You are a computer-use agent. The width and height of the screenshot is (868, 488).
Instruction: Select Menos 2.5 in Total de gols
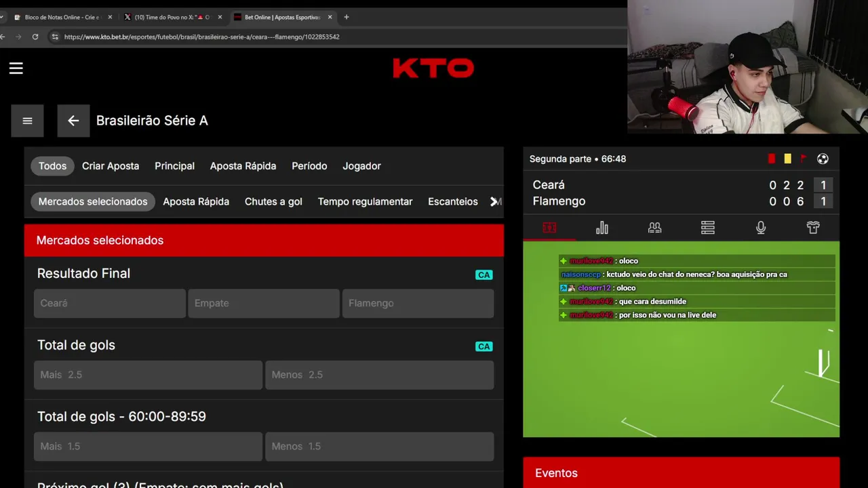pyautogui.click(x=379, y=375)
